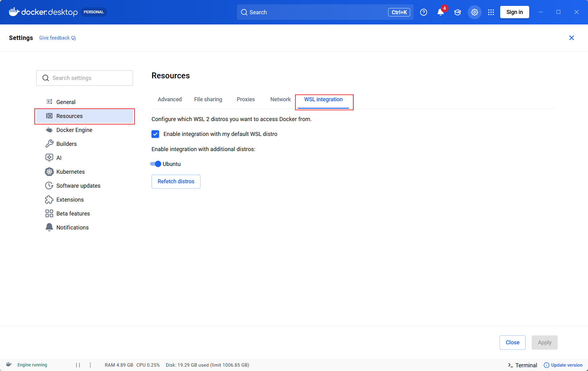
Task: Toggle the Ubuntu distro integration switch
Action: 156,164
